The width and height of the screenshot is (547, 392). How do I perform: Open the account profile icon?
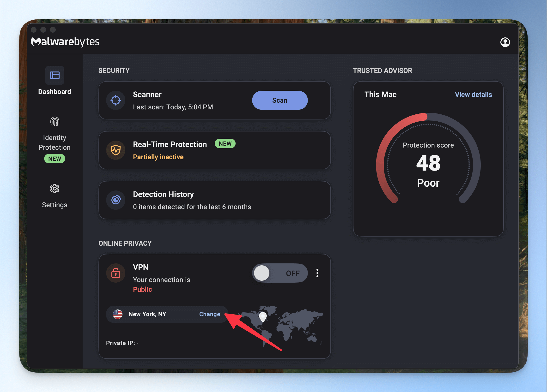tap(505, 42)
